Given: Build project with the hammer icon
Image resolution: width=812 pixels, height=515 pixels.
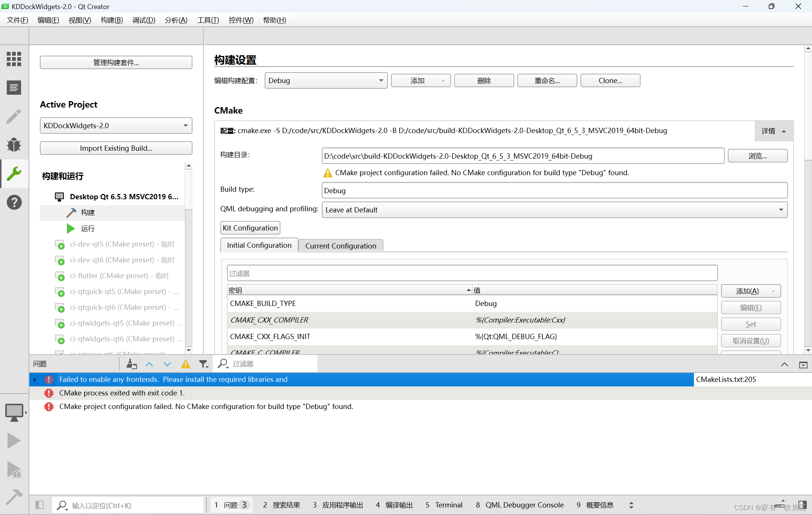Looking at the screenshot, I should click(x=14, y=497).
